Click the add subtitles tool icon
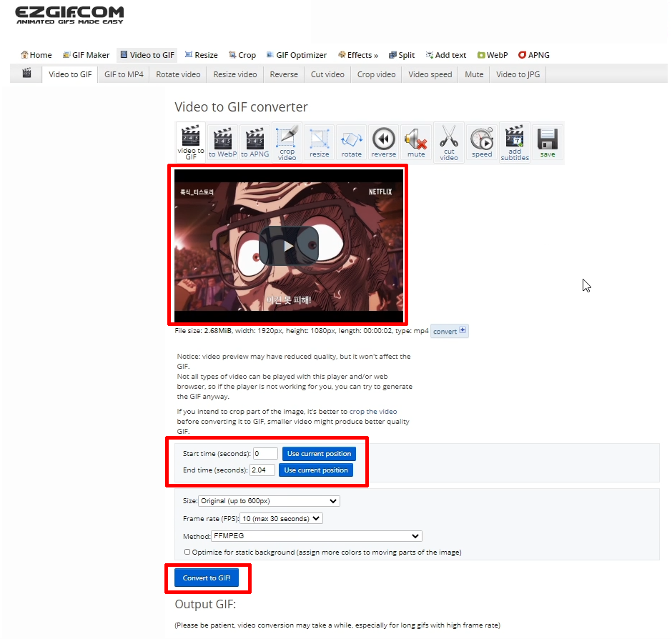The width and height of the screenshot is (672, 639). coord(515,143)
